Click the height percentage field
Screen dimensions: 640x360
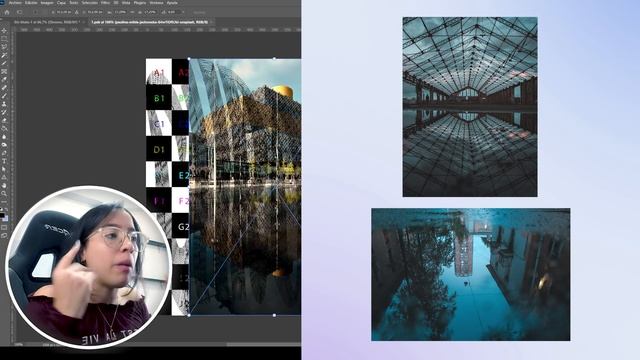point(150,12)
